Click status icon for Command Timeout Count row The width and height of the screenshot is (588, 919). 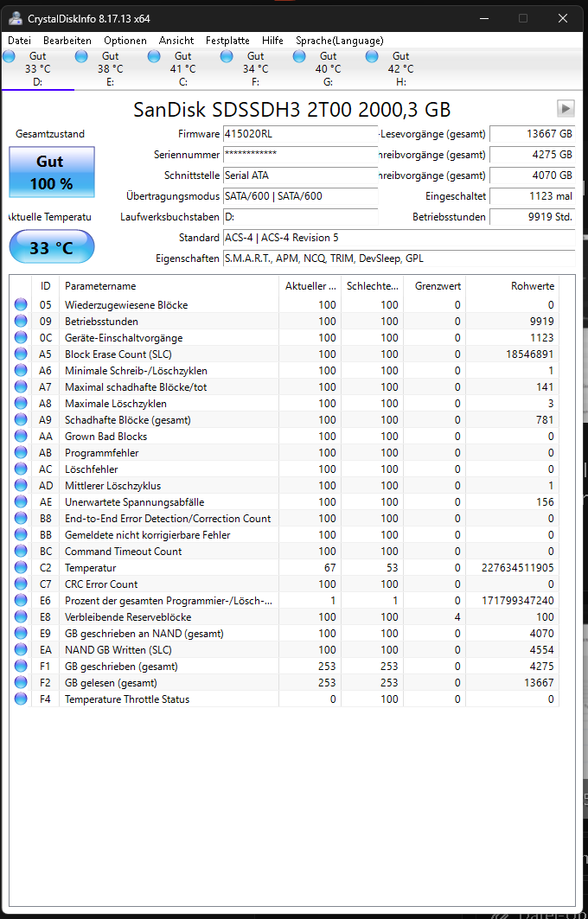tap(21, 551)
